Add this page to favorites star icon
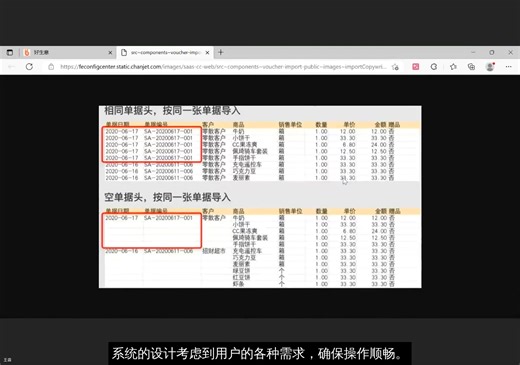Viewport: 520px width, 365px height. (x=395, y=67)
